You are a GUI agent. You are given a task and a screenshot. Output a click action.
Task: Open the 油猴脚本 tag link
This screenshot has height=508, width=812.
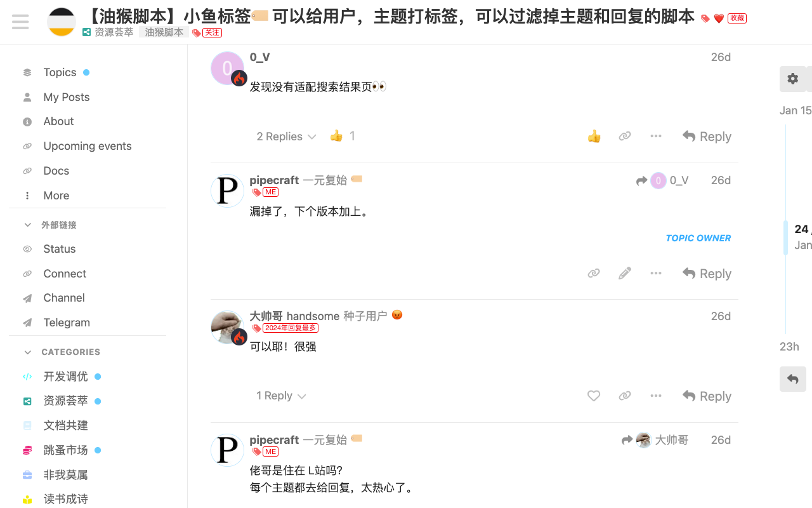(163, 32)
